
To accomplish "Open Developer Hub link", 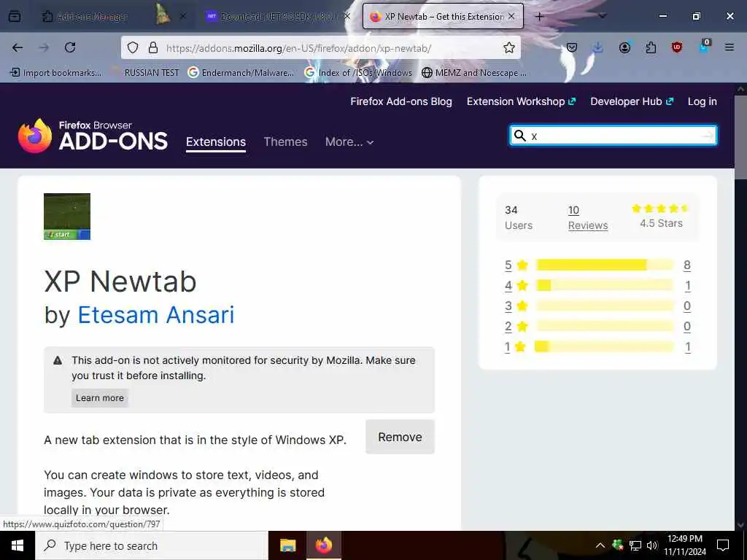I will point(632,101).
